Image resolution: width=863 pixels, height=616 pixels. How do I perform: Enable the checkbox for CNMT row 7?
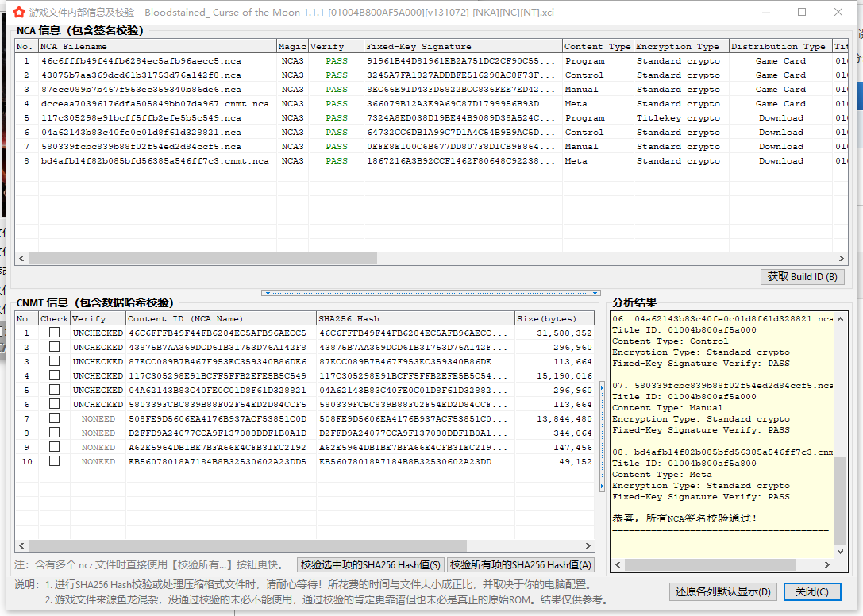pyautogui.click(x=54, y=419)
